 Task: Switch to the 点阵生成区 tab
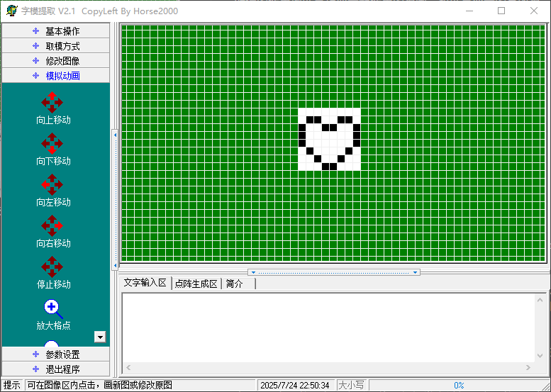(196, 284)
